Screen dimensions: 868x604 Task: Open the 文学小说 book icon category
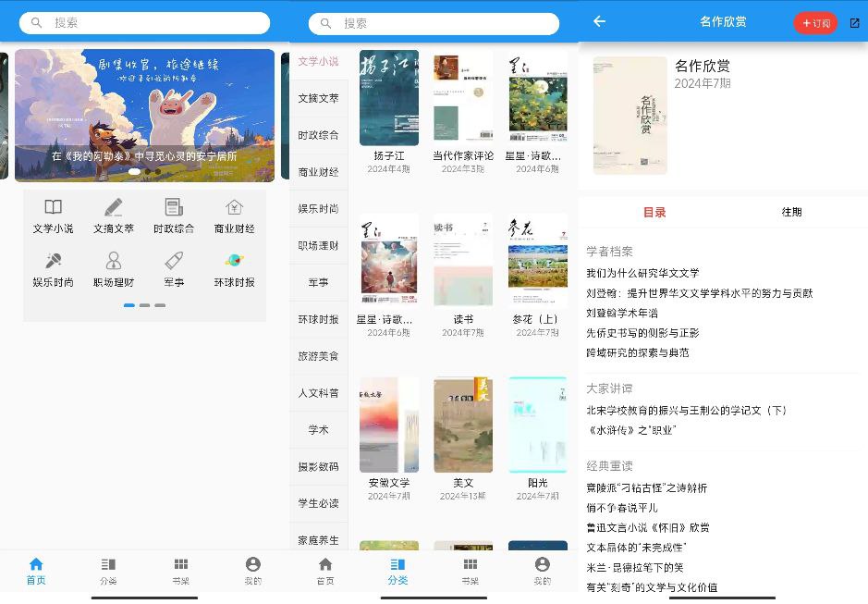click(x=53, y=207)
